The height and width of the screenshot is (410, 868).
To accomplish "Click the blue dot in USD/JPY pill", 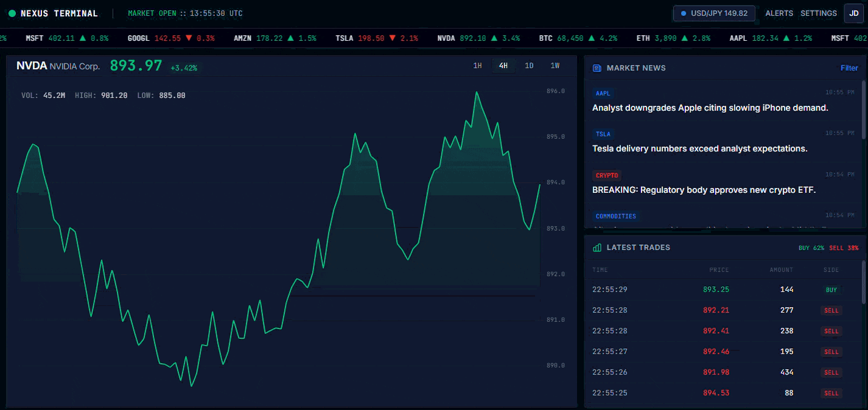I will 684,13.
